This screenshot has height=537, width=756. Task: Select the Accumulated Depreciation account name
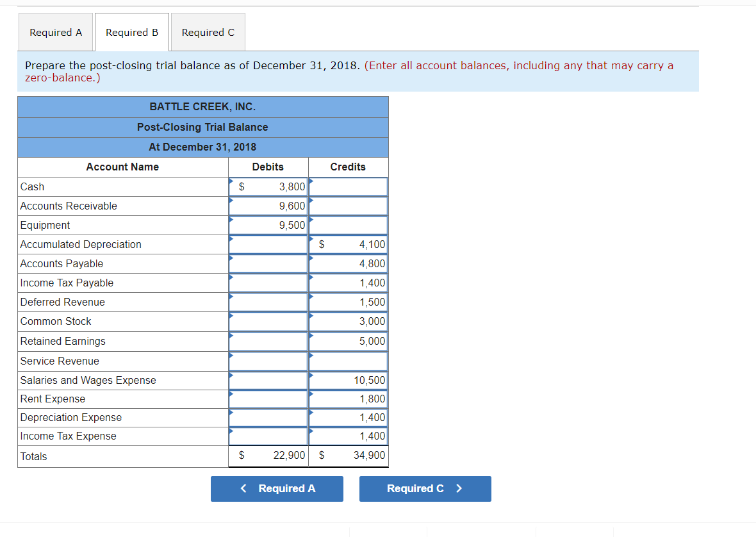(x=123, y=244)
